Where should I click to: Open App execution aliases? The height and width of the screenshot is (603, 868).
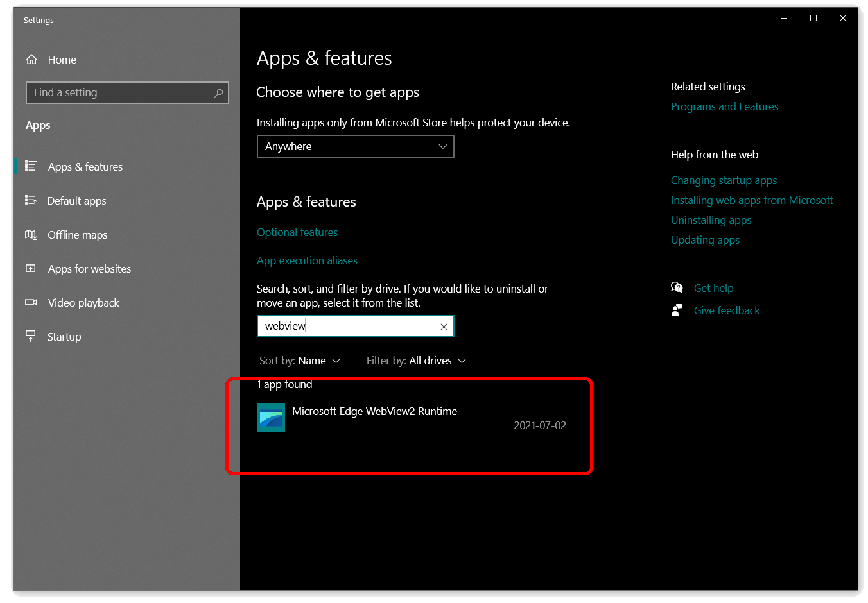[307, 260]
